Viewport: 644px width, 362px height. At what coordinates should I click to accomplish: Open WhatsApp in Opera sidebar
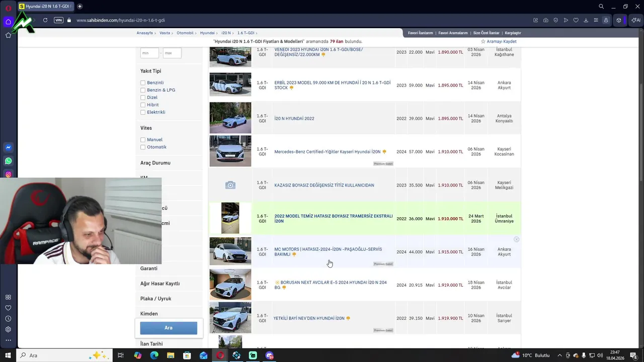(8, 161)
